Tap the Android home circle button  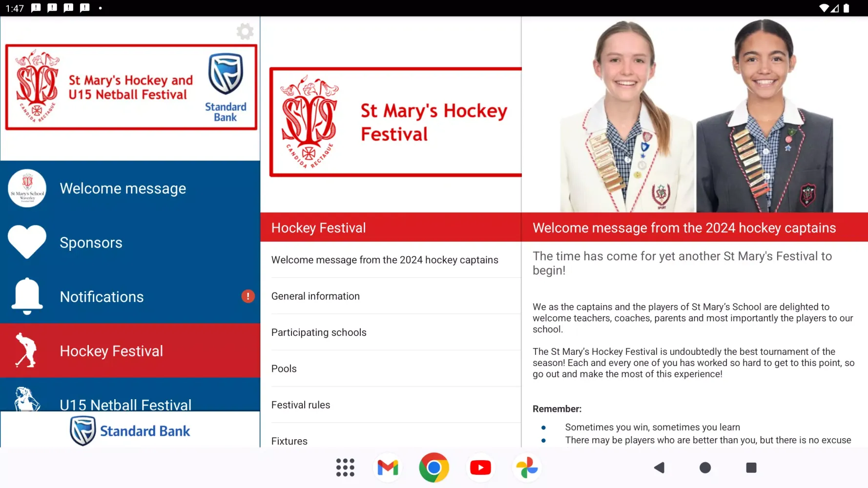point(705,468)
